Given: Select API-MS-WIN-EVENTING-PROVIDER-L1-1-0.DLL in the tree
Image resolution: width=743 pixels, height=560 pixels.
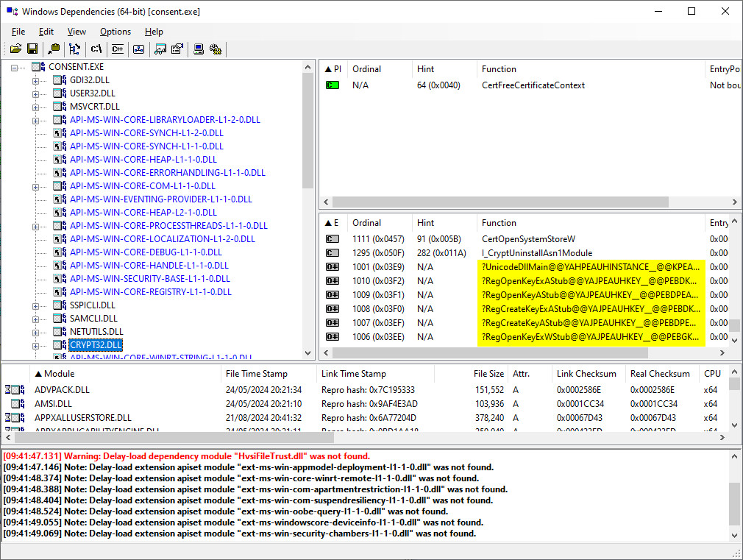Looking at the screenshot, I should pyautogui.click(x=160, y=199).
